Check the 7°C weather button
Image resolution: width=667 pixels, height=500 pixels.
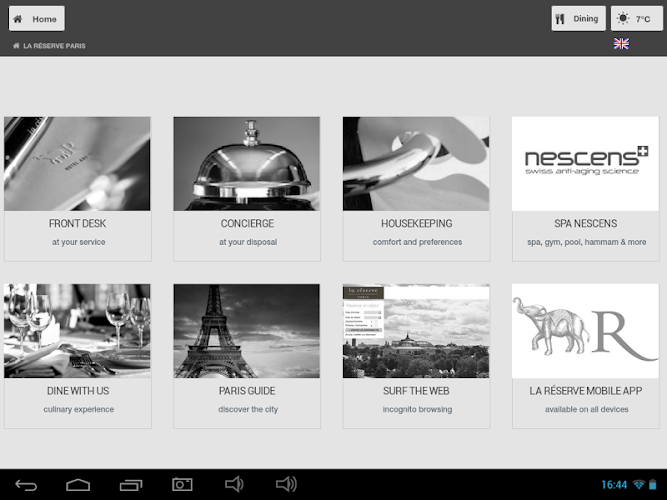click(637, 19)
